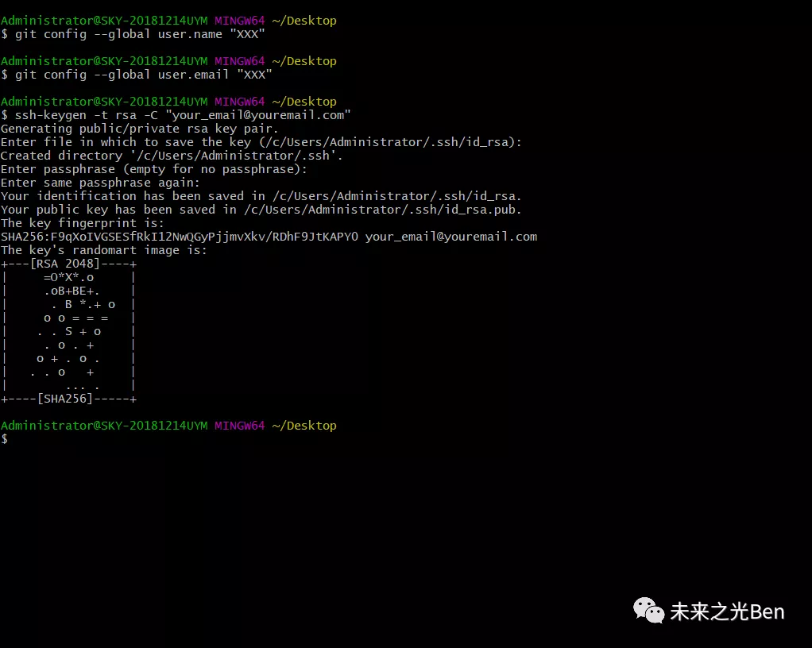Viewport: 812px width, 648px height.
Task: Click the ssh-keygen -t rsa command line
Action: pos(176,115)
